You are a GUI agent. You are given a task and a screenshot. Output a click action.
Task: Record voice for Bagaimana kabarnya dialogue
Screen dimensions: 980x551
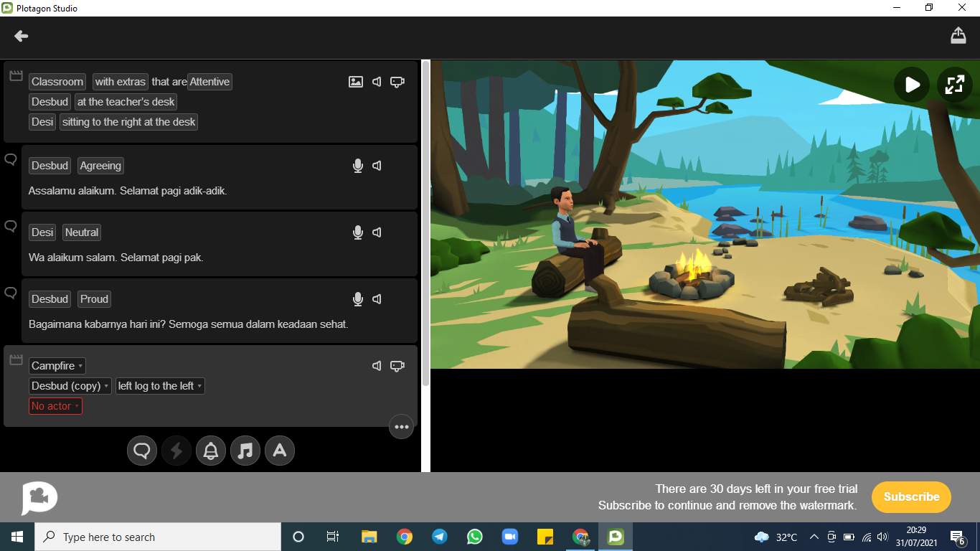pyautogui.click(x=358, y=299)
